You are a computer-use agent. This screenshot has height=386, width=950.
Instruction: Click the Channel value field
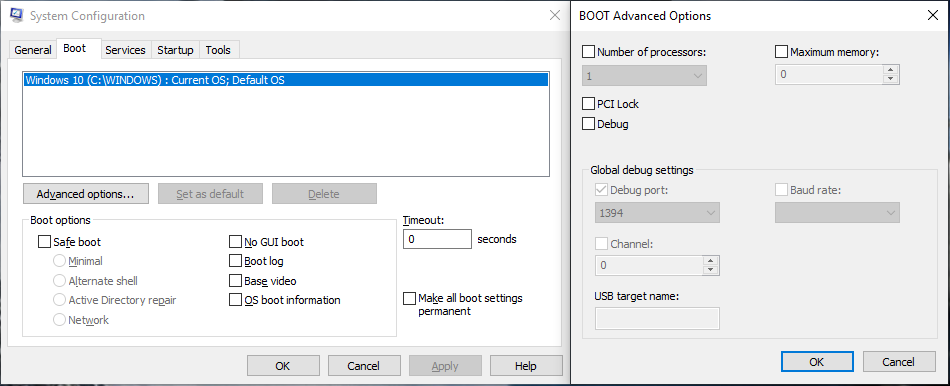(649, 266)
